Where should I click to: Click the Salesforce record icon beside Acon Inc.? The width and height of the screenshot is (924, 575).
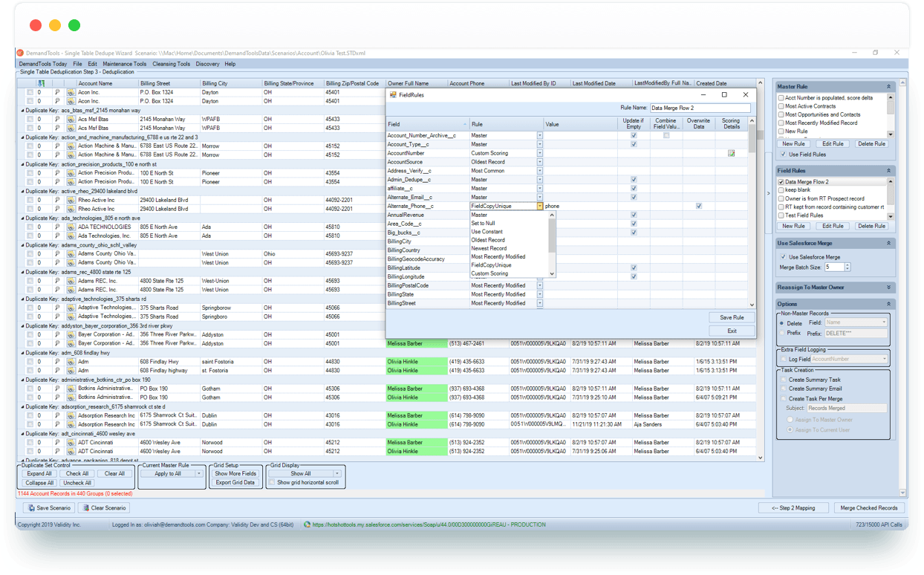coord(71,92)
